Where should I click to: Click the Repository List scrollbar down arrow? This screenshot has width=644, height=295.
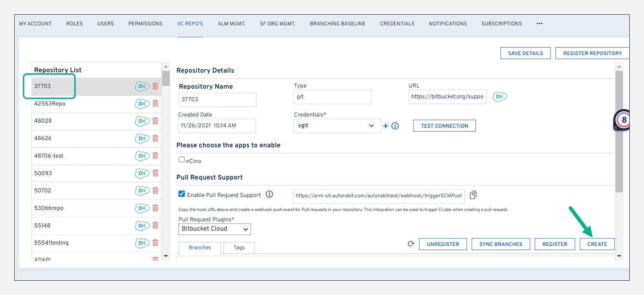[x=166, y=256]
